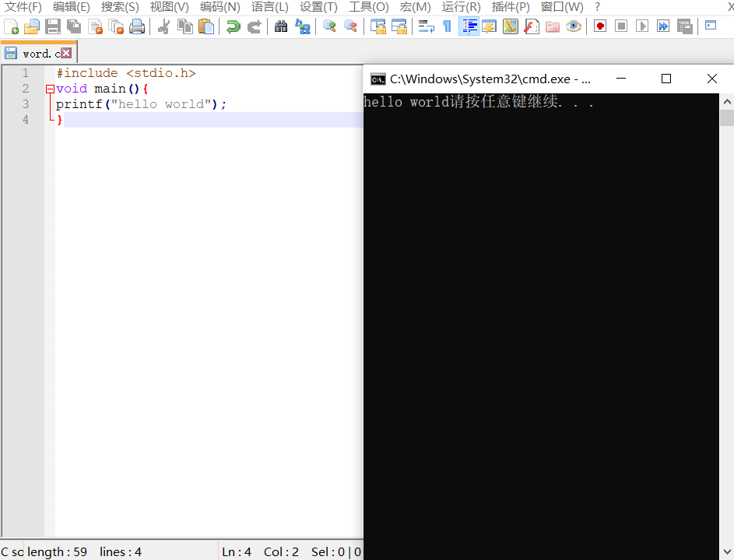Open the ? help menu
This screenshot has height=560, width=734.
click(597, 7)
